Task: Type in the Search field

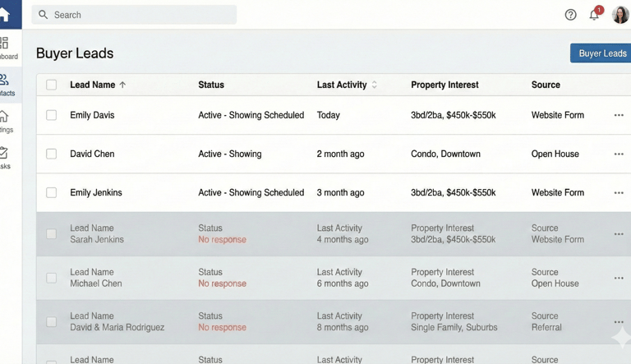Action: click(x=140, y=15)
